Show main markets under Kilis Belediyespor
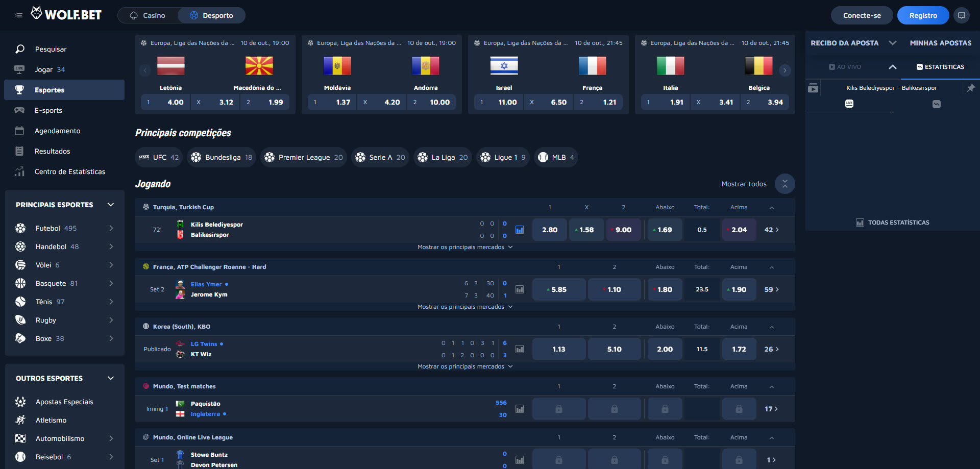980x469 pixels. click(465, 247)
